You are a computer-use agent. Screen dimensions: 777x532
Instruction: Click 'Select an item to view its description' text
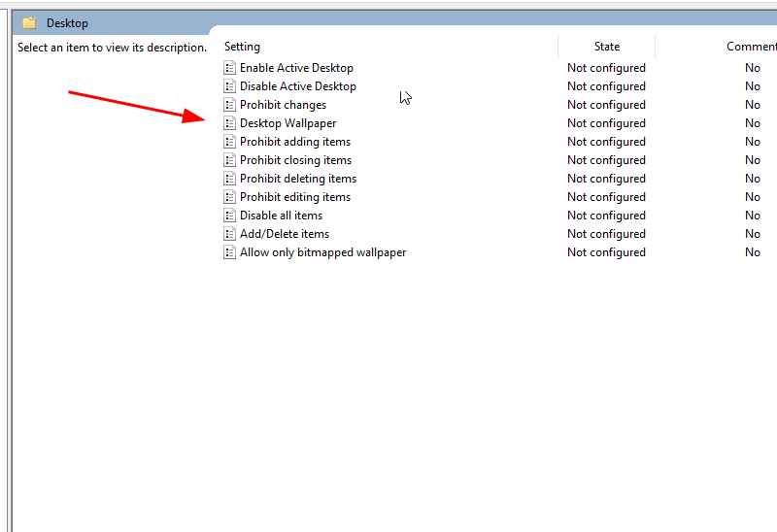click(112, 48)
